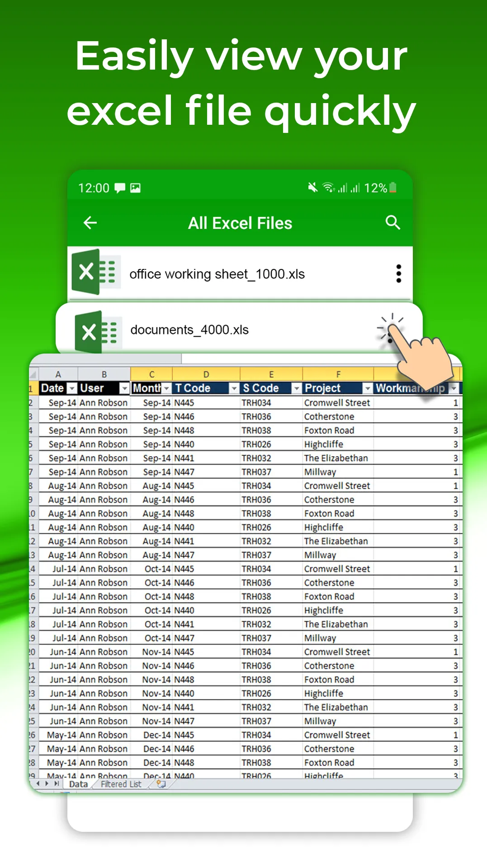Screen dimensions: 487x868
Task: Select TRH038 cell in row 28
Action: click(x=271, y=763)
